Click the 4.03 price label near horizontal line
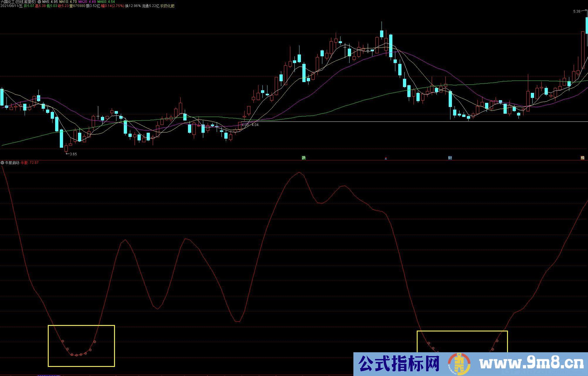588x376 pixels. [245, 125]
